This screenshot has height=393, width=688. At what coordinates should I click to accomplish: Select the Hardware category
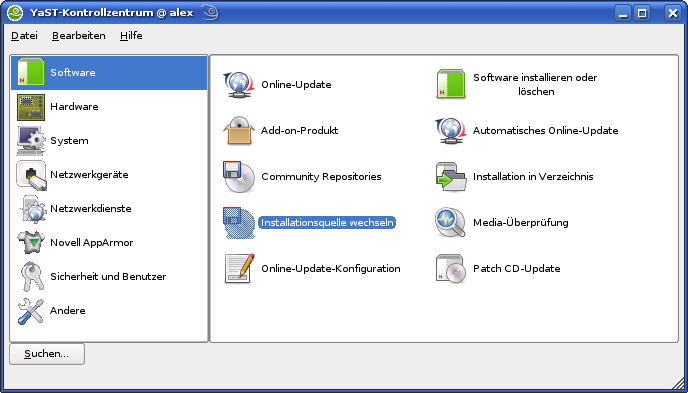[109, 107]
